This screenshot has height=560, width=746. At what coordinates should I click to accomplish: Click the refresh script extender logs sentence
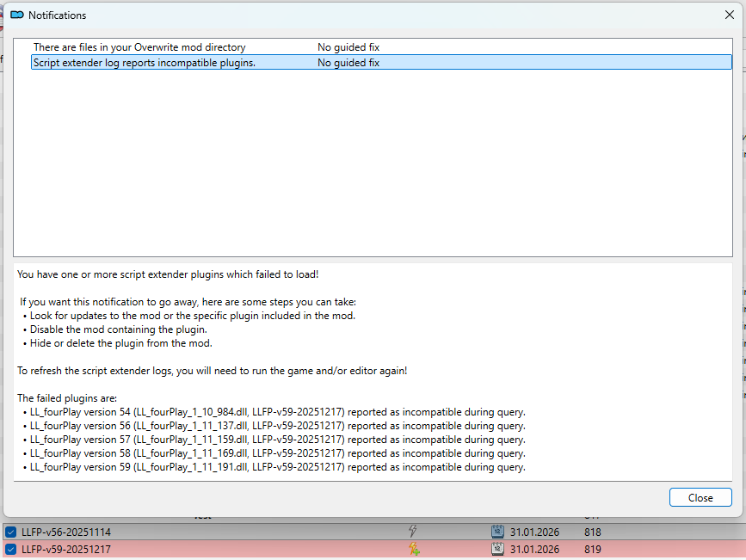[x=213, y=371]
